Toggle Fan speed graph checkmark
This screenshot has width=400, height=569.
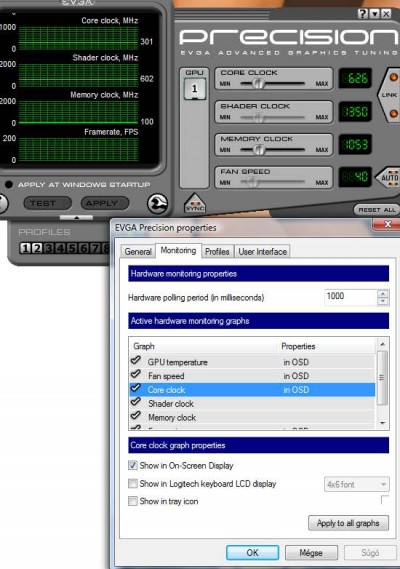tap(136, 374)
